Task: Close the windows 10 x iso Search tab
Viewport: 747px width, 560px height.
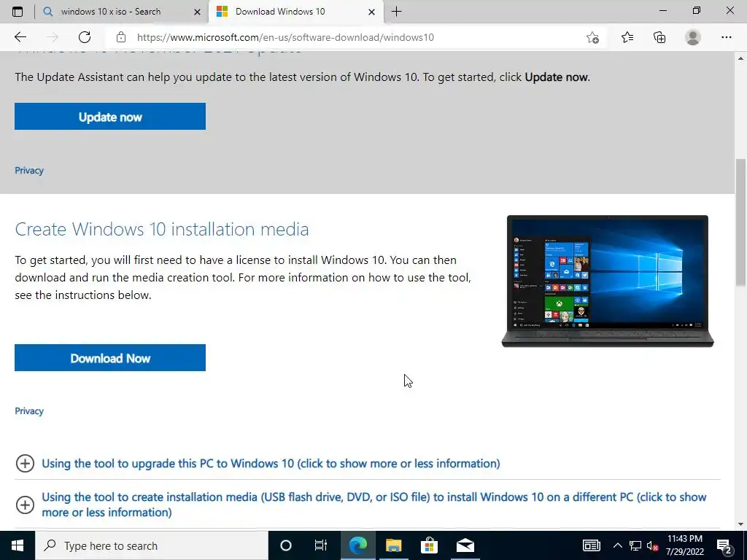Action: click(197, 12)
